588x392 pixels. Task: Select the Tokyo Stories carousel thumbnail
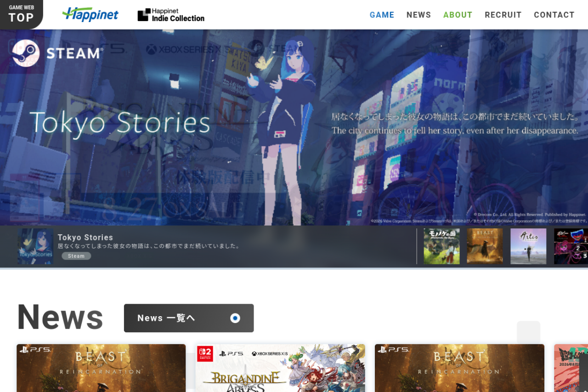pyautogui.click(x=35, y=246)
